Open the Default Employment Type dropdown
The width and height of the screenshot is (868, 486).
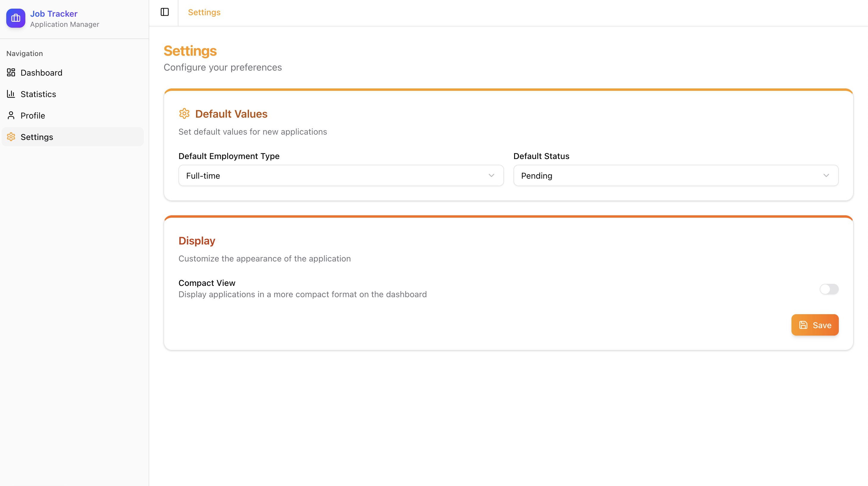(341, 175)
